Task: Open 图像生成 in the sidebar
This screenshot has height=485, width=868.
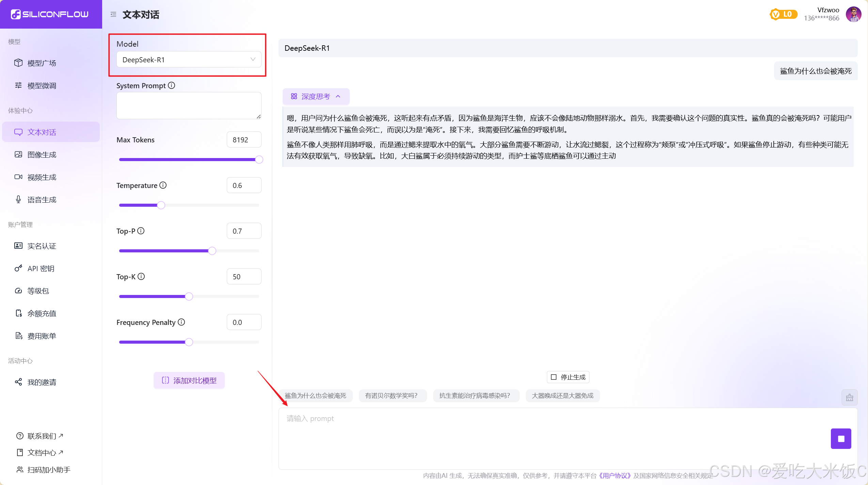Action: [x=42, y=155]
